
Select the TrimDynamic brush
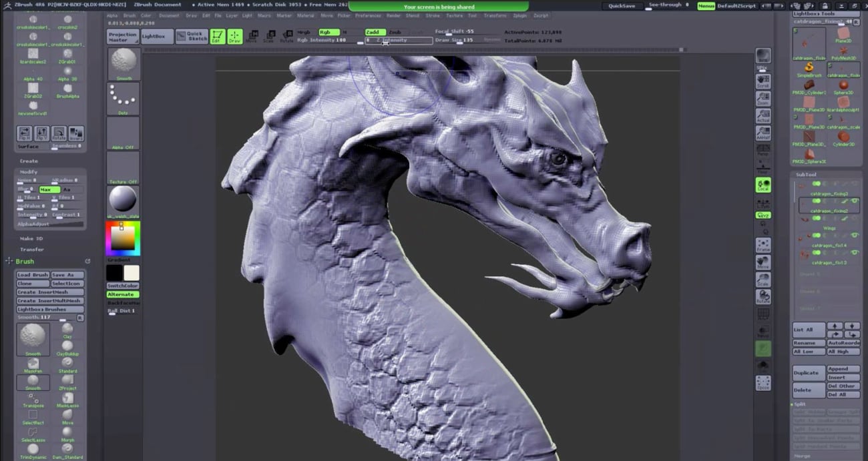point(33,452)
